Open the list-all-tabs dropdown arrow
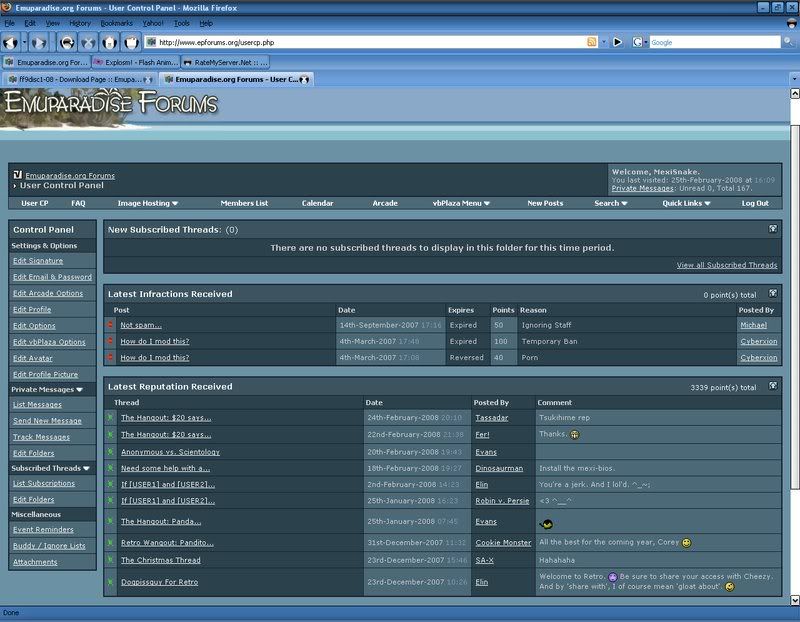The image size is (800, 622). point(794,79)
